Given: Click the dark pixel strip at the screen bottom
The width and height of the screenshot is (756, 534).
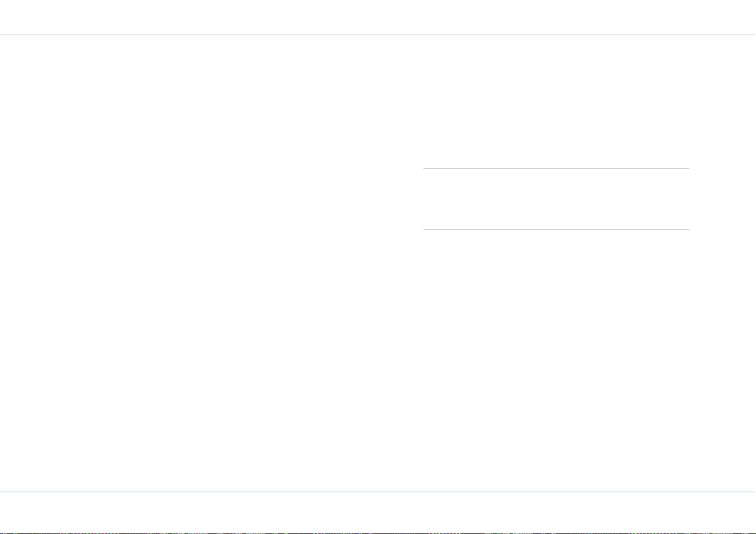Looking at the screenshot, I should pos(378,533).
